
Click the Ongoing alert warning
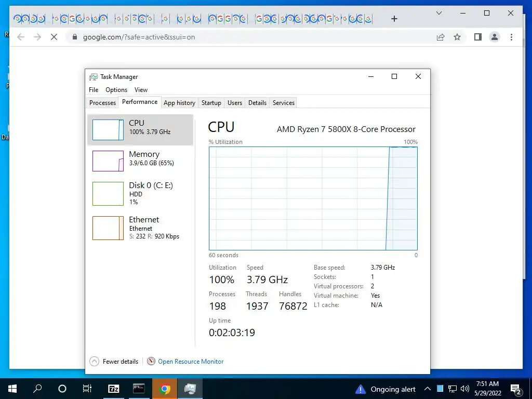(385, 389)
